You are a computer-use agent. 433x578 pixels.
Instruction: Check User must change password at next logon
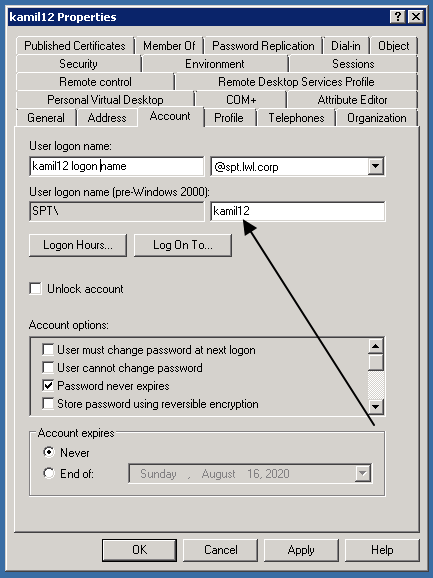[x=48, y=349]
